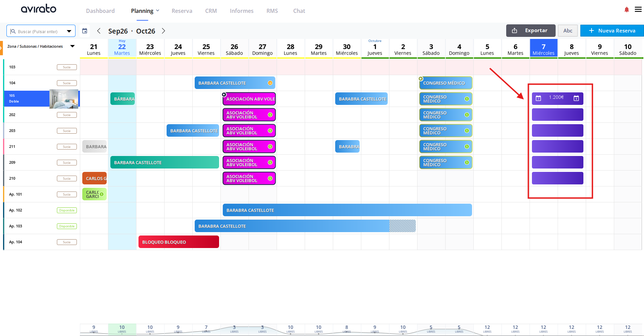Toggle the Sucia status of Ap. 104
The height and width of the screenshot is (336, 644).
click(x=67, y=242)
